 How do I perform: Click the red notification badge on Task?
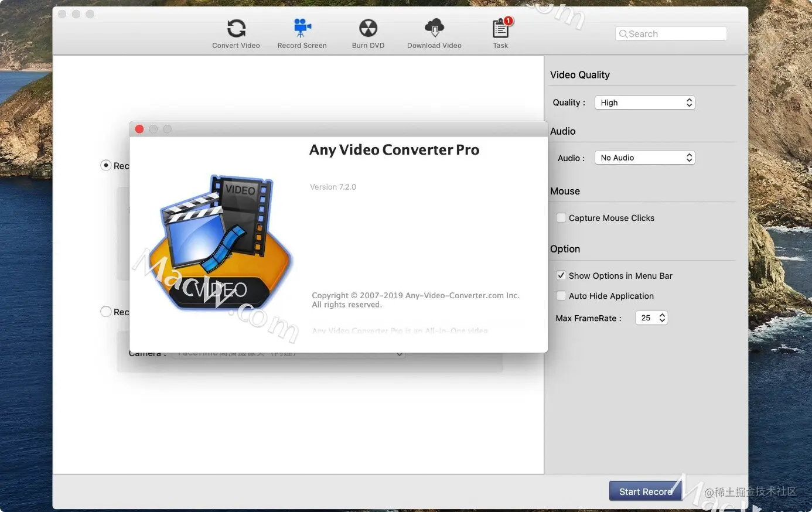coord(508,21)
